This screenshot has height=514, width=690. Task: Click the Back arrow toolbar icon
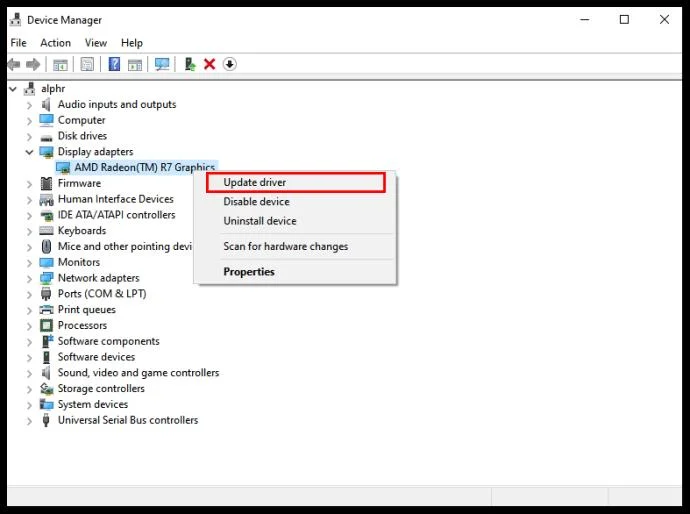(x=14, y=65)
